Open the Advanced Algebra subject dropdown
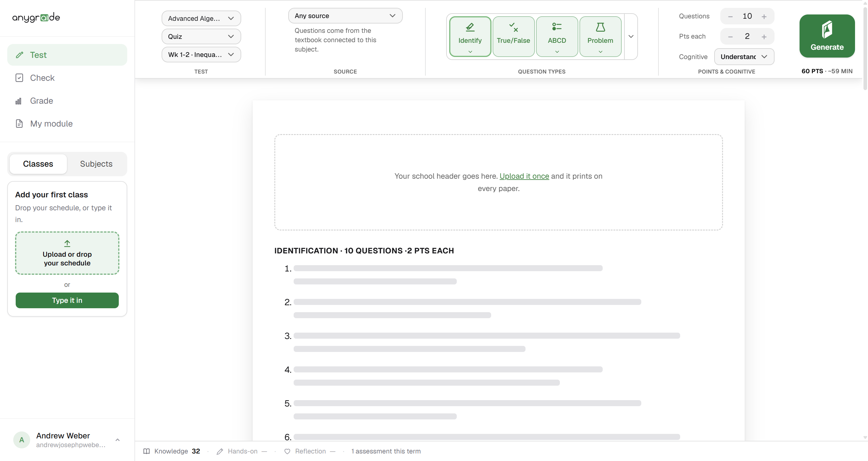The height and width of the screenshot is (461, 868). pos(201,18)
